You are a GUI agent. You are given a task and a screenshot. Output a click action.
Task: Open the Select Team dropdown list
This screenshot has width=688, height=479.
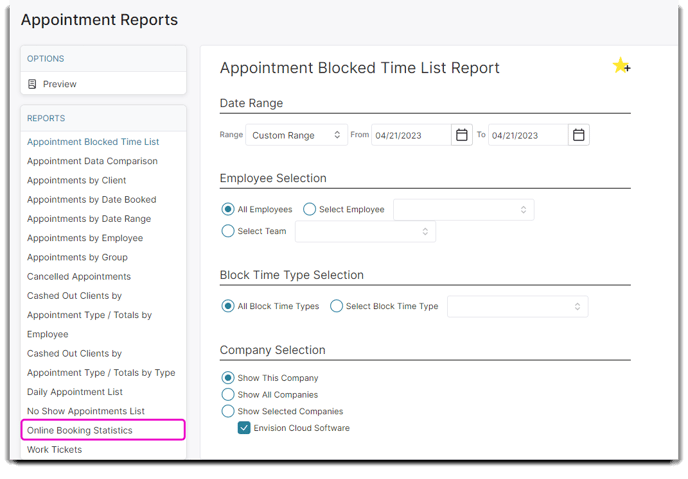tap(365, 232)
